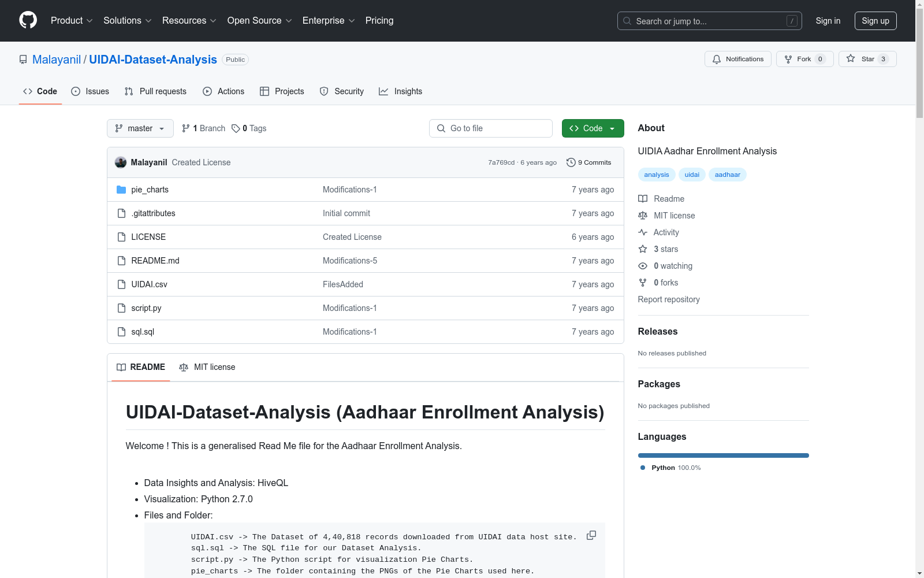
Task: Open the UIDAI-Dataset-Analysis repository link
Action: 153,60
